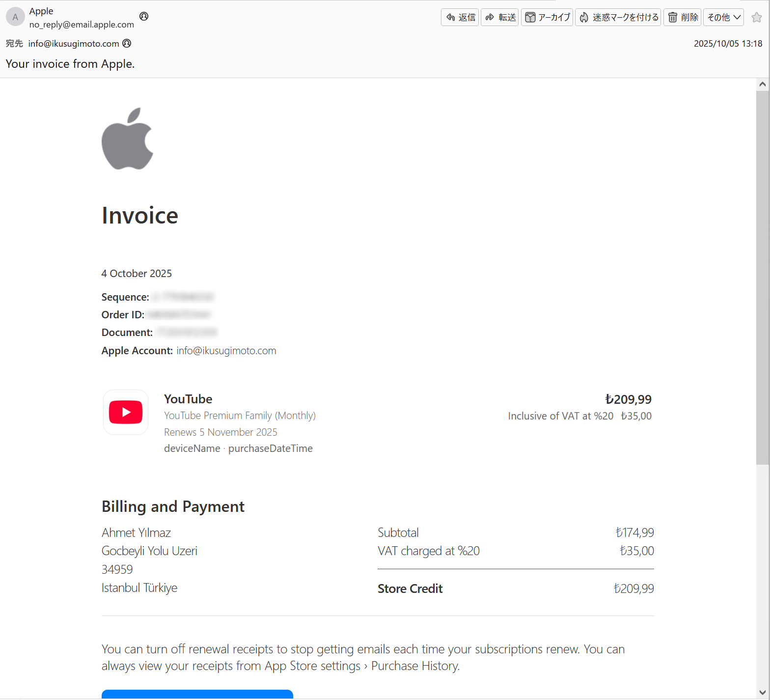This screenshot has width=770, height=700.
Task: Click the blue button at bottom
Action: (x=197, y=694)
